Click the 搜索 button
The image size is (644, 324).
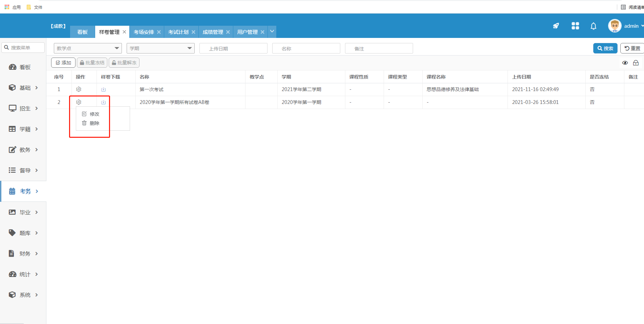pyautogui.click(x=605, y=48)
